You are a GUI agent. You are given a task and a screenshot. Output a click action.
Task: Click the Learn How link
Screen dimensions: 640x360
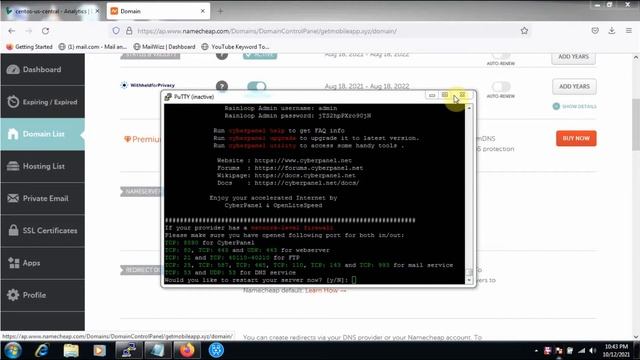(325, 290)
